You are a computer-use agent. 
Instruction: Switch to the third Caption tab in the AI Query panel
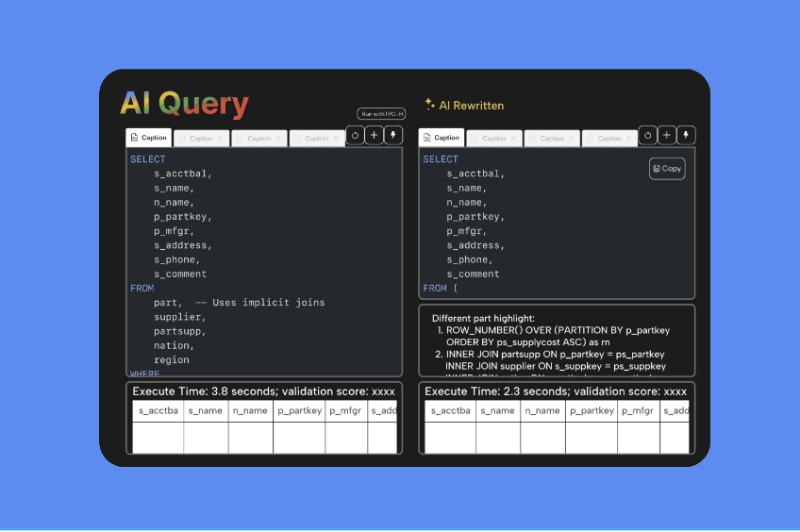click(x=258, y=139)
